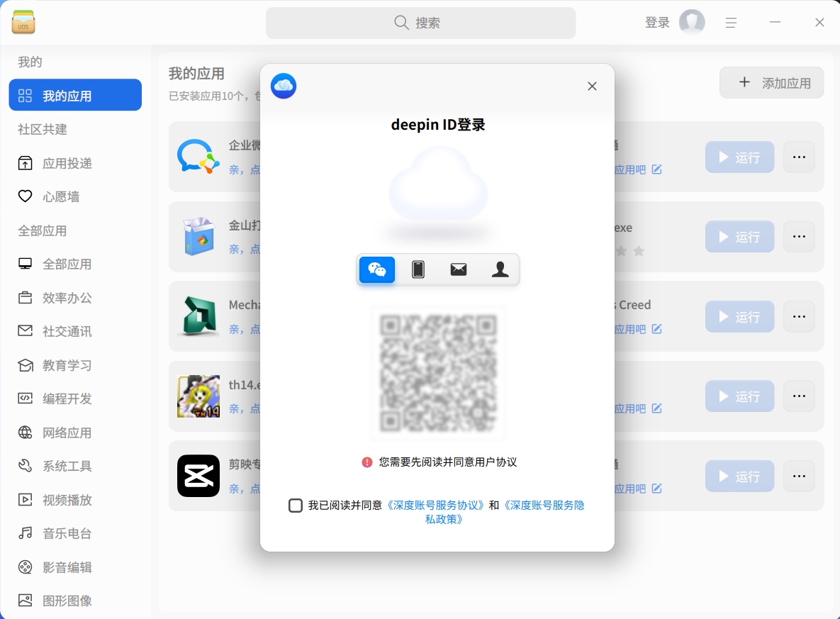
Task: Click the 添加应用 button
Action: (x=771, y=82)
